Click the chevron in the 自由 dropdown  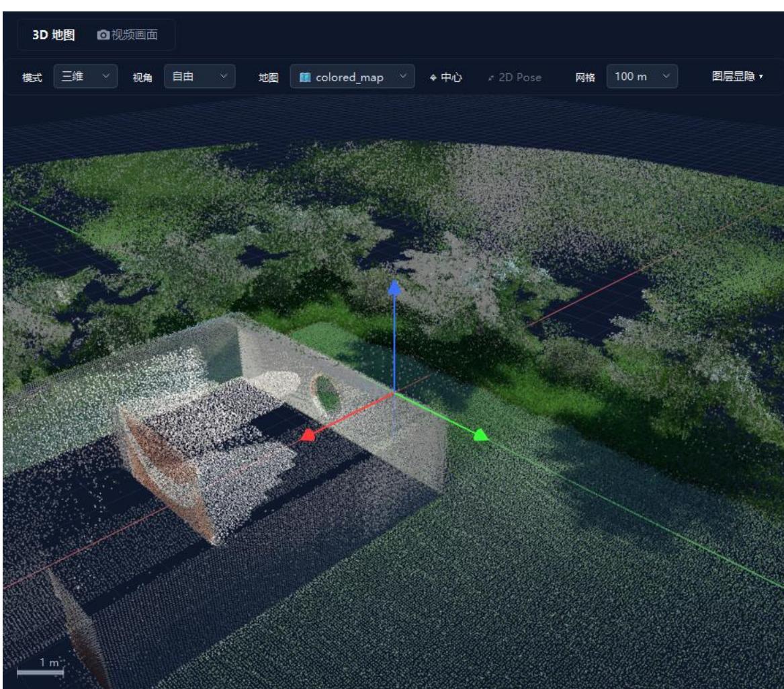224,76
